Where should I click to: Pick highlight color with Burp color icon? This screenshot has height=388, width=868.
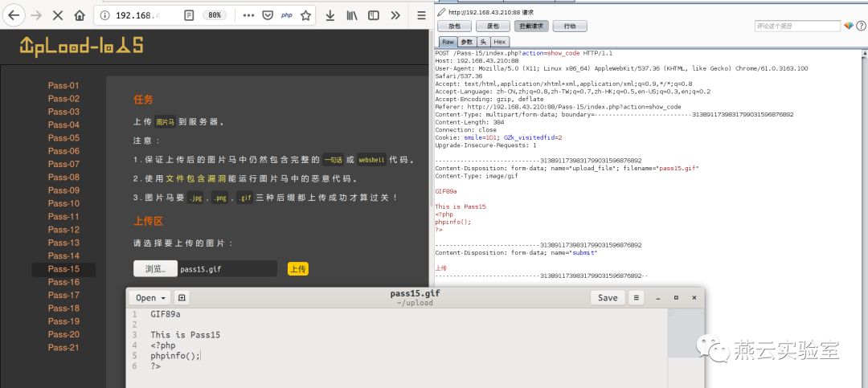[849, 26]
